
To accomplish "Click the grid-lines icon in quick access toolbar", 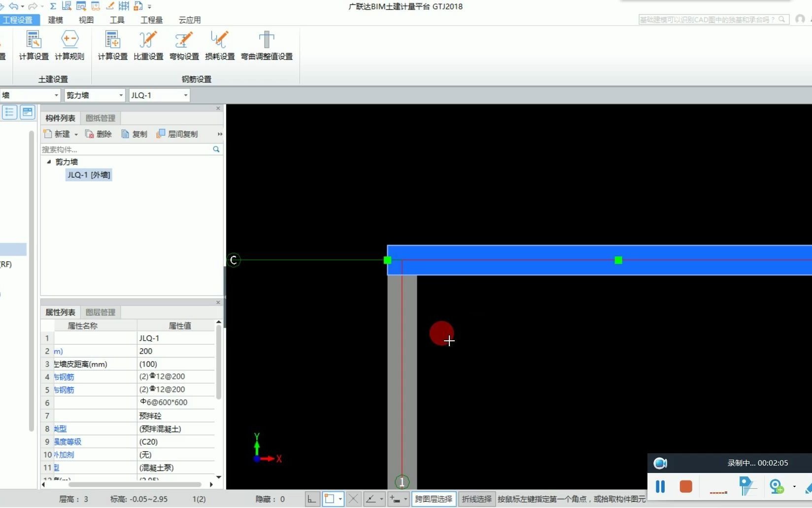I will [x=124, y=6].
